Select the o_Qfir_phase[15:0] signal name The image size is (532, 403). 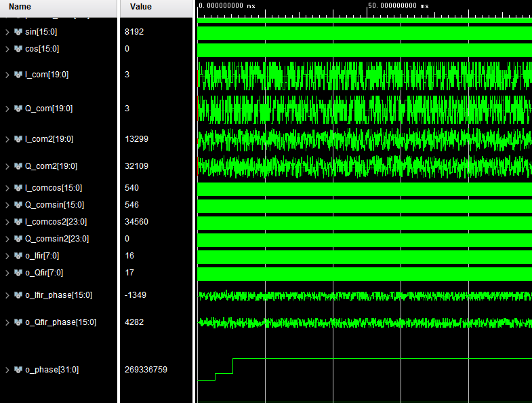pyautogui.click(x=61, y=322)
